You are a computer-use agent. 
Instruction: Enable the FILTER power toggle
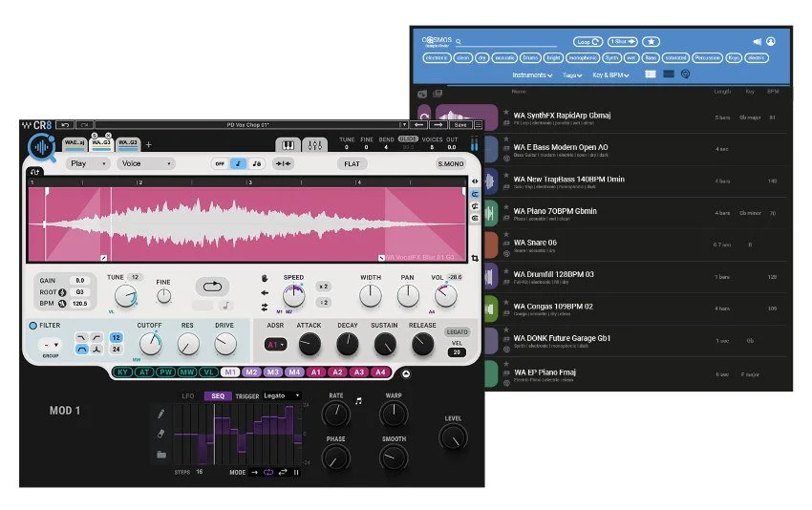pos(33,325)
